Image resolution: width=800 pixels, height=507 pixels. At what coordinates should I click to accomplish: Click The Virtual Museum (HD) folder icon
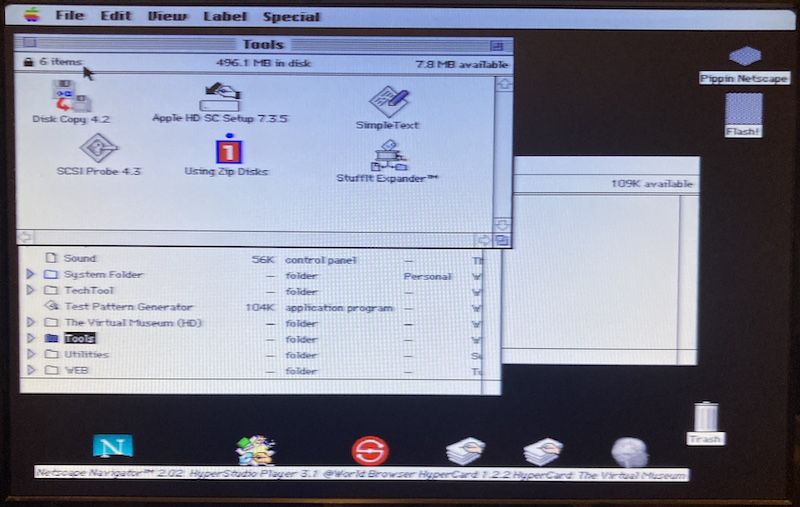51,322
